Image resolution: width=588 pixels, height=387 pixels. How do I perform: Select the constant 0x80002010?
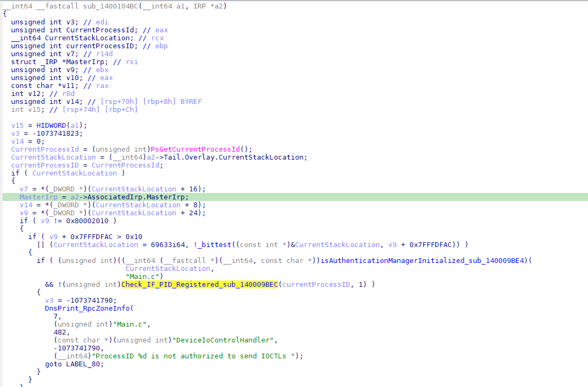[x=87, y=221]
